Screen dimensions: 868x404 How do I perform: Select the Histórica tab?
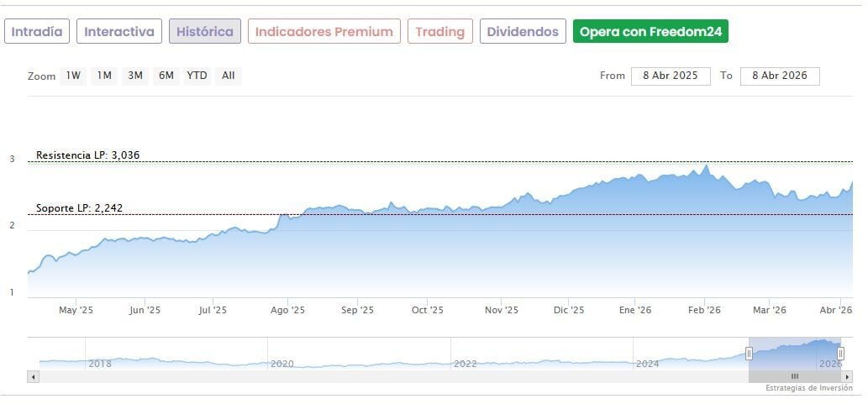coord(205,32)
